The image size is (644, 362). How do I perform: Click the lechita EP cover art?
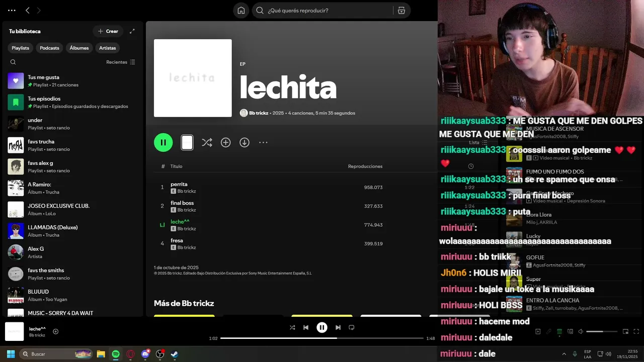[x=193, y=78]
